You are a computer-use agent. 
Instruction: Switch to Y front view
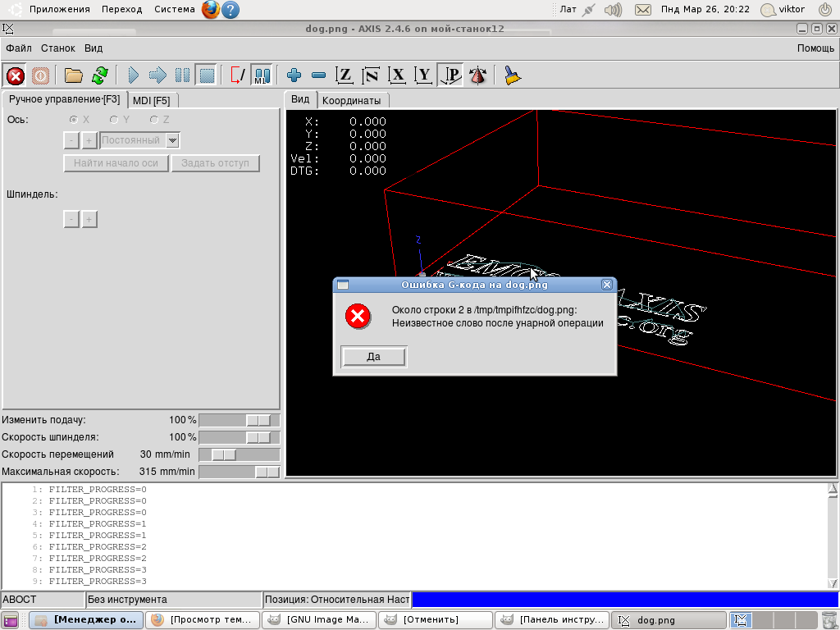(423, 75)
